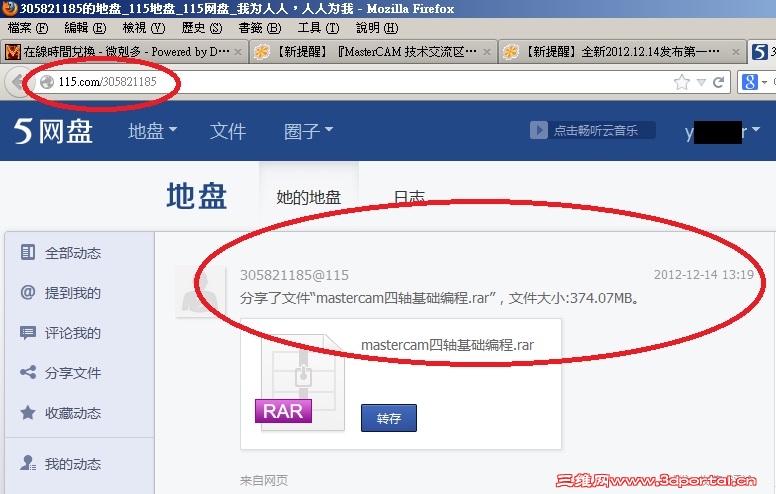Click the Firefox icon in the title bar
This screenshot has width=776, height=494.
pyautogui.click(x=9, y=8)
